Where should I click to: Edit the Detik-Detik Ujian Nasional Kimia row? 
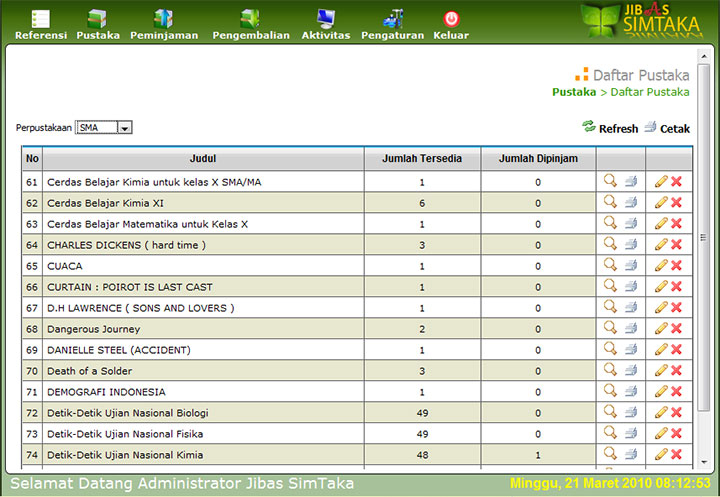(661, 454)
